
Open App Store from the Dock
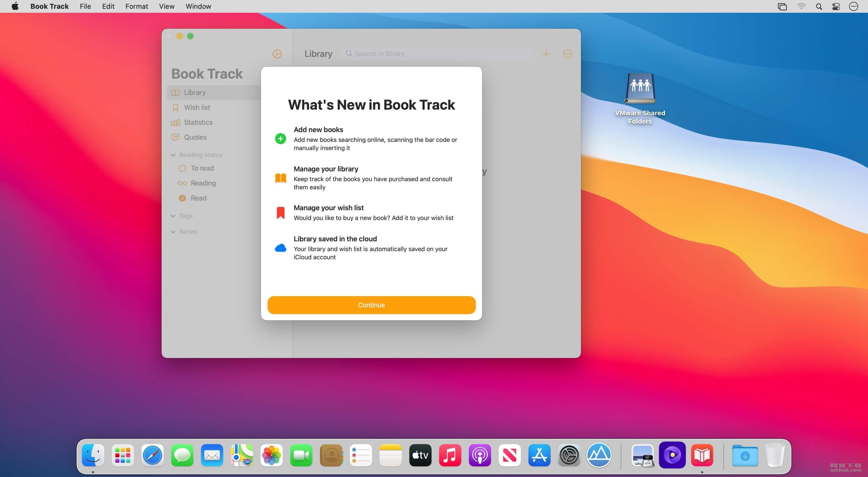[540, 455]
